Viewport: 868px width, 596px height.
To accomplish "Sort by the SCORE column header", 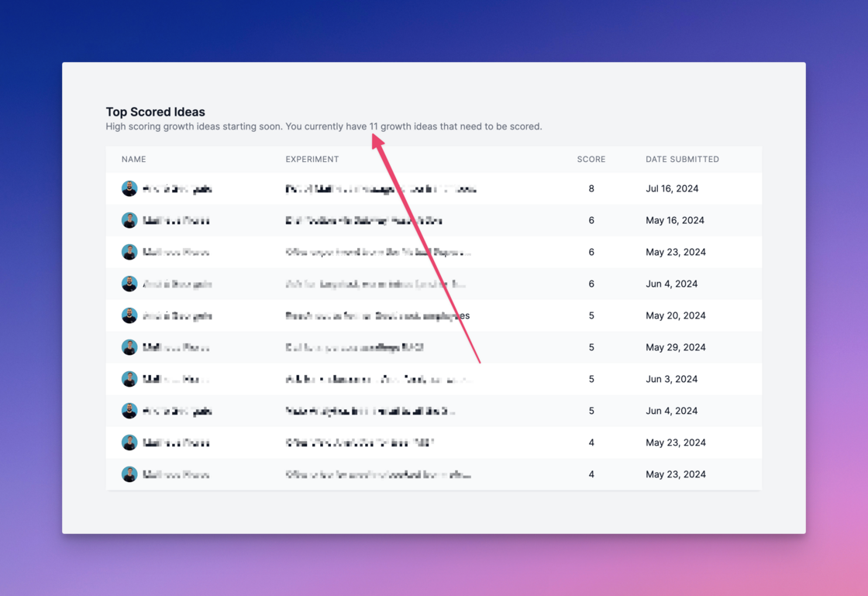I will coord(591,160).
